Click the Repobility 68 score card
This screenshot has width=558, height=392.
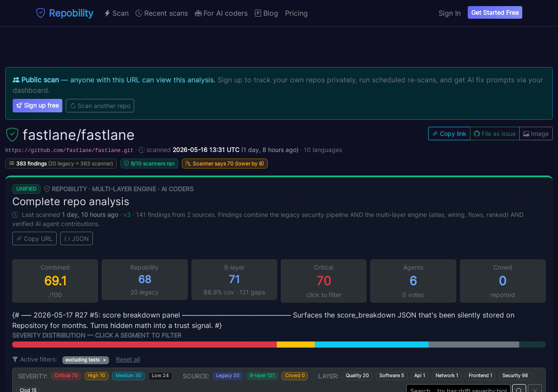coord(145,280)
